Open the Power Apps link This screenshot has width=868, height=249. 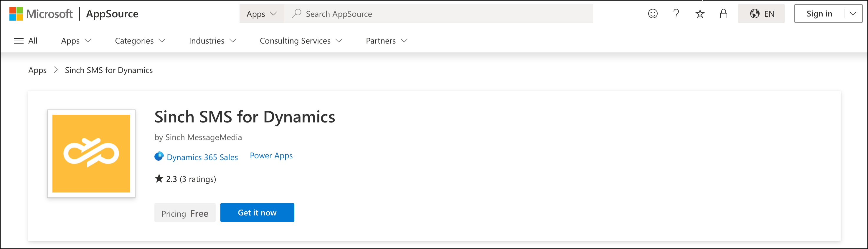point(271,155)
